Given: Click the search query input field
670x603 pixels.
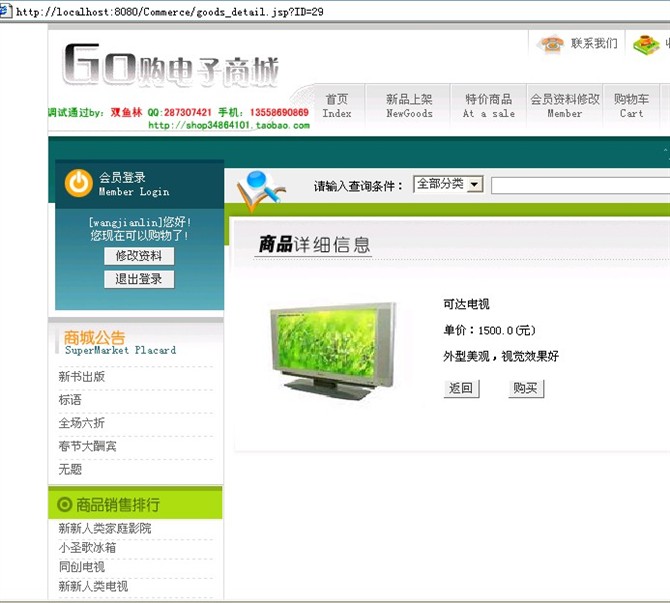Looking at the screenshot, I should tap(580, 186).
